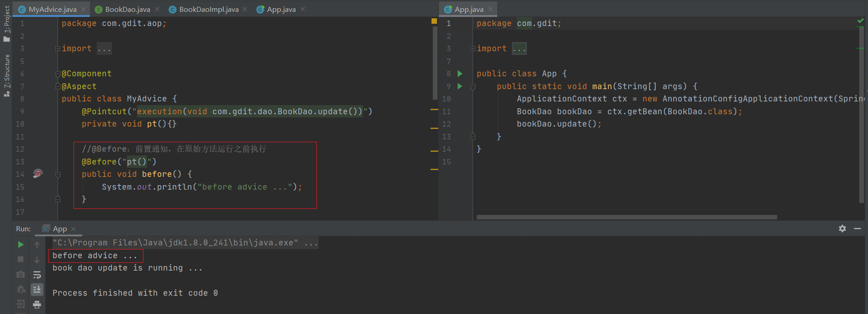
Task: Click fold end marker on App.java line 13
Action: click(473, 136)
